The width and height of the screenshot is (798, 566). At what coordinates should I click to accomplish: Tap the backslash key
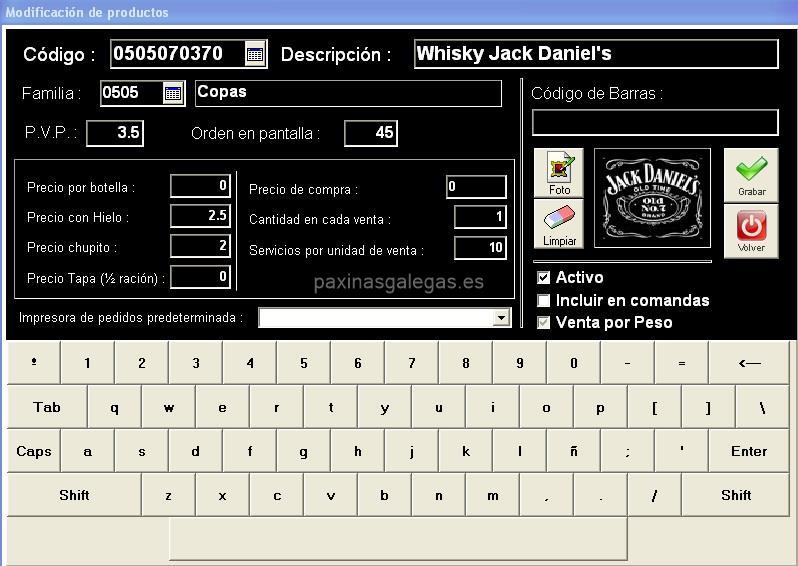(x=762, y=407)
